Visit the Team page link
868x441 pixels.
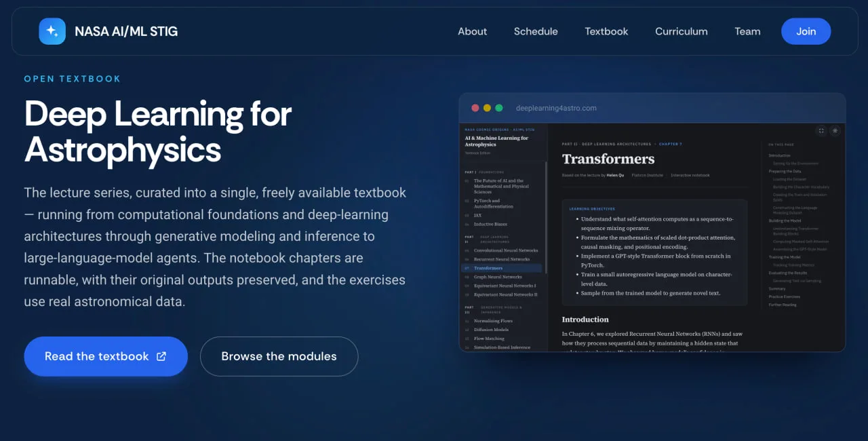pyautogui.click(x=747, y=31)
